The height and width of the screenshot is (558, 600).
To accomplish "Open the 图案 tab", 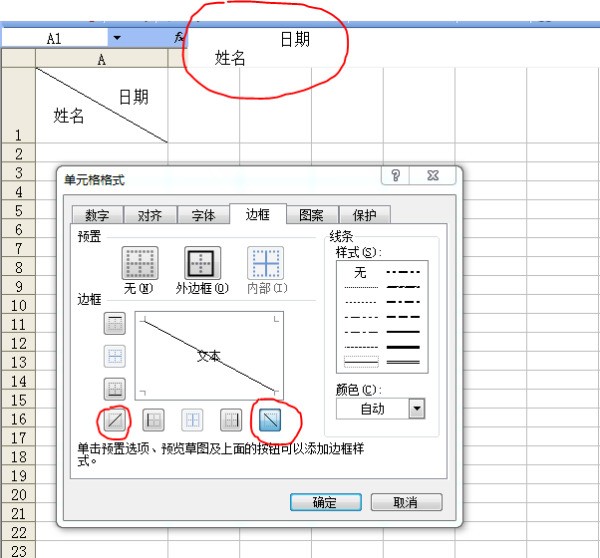I will point(311,215).
